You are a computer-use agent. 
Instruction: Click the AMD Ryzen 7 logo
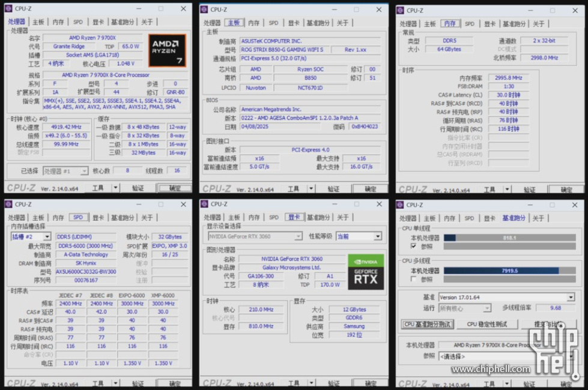167,50
